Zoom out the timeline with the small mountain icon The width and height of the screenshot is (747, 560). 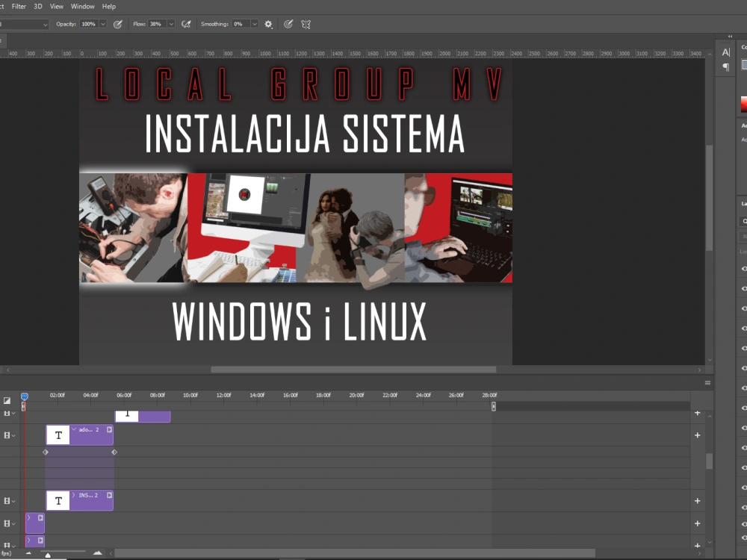(28, 553)
